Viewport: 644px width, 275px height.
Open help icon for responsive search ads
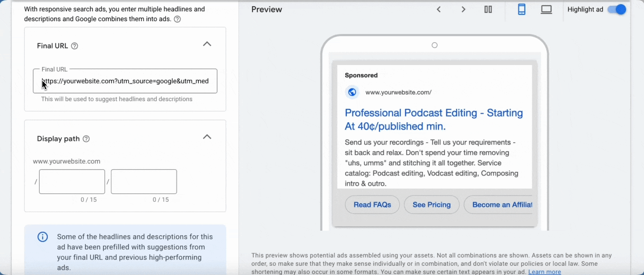177,19
